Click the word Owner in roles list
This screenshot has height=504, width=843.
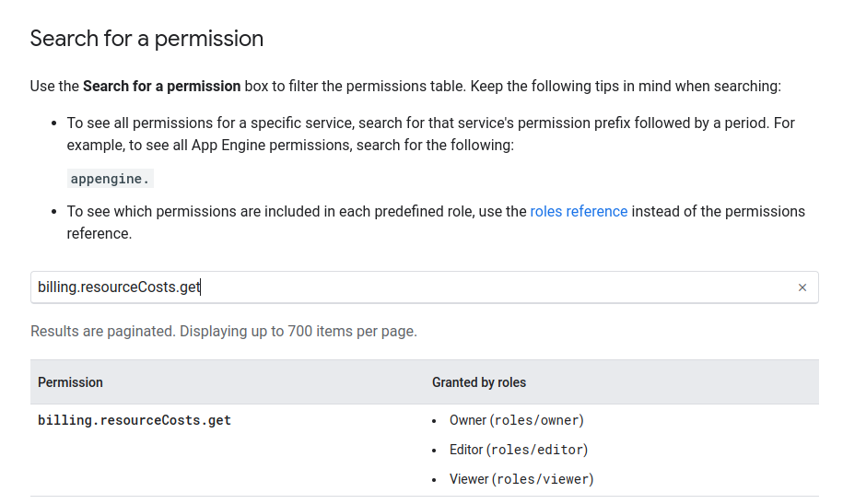click(x=467, y=420)
